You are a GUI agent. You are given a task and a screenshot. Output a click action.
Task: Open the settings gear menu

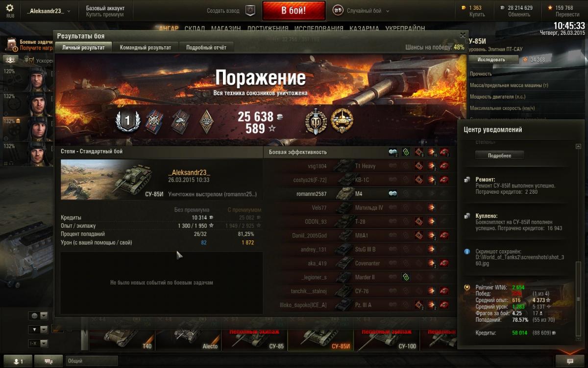pos(10,9)
